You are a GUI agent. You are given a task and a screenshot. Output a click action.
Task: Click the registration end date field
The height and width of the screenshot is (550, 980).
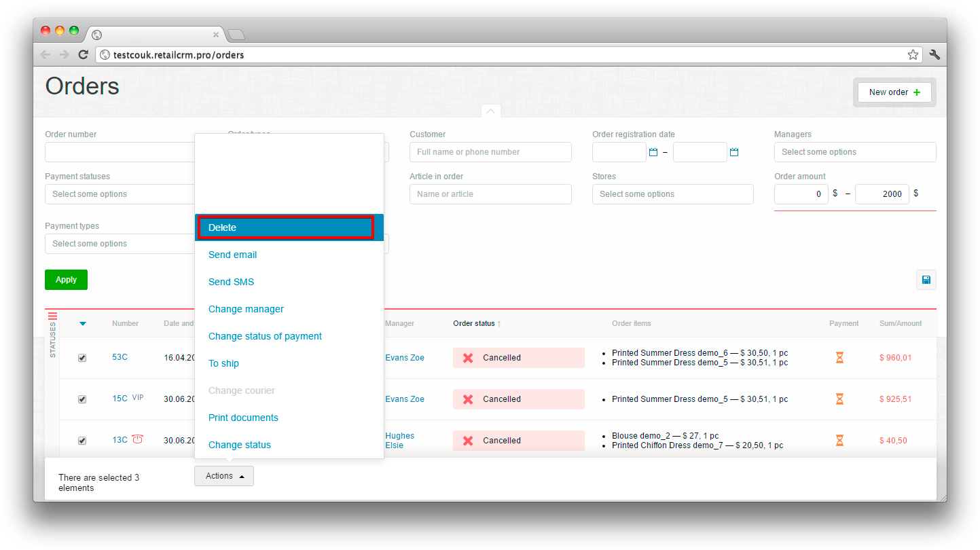pyautogui.click(x=700, y=152)
